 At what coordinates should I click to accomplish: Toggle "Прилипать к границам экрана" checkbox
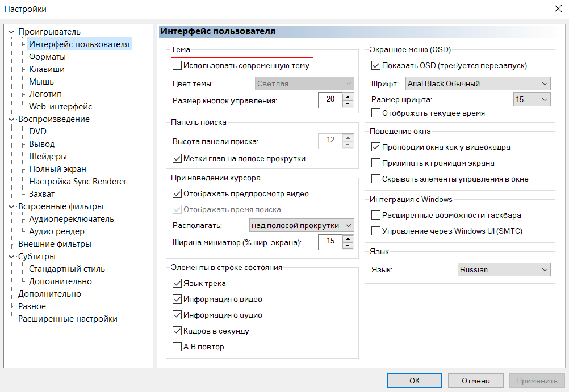click(375, 163)
